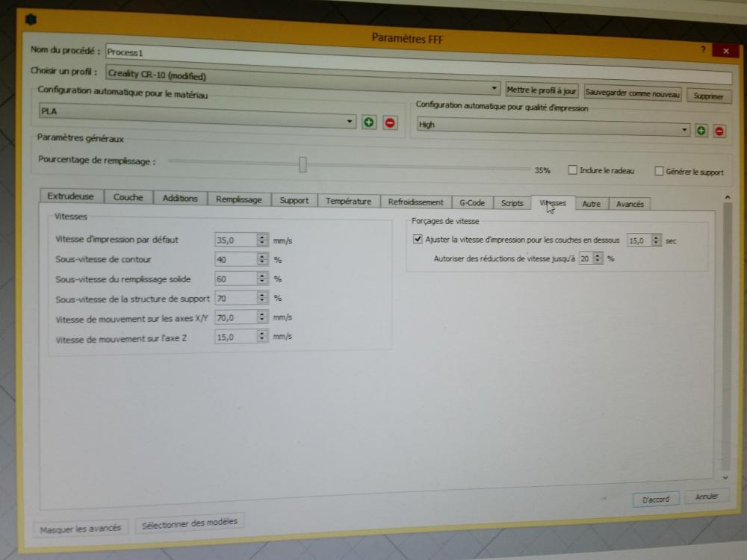The image size is (747, 560).
Task: Open the Choisir un profil dropdown
Action: 303,78
